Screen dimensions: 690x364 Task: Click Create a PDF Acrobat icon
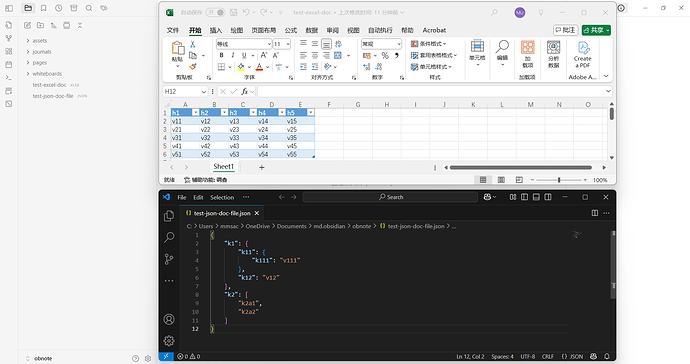[583, 55]
